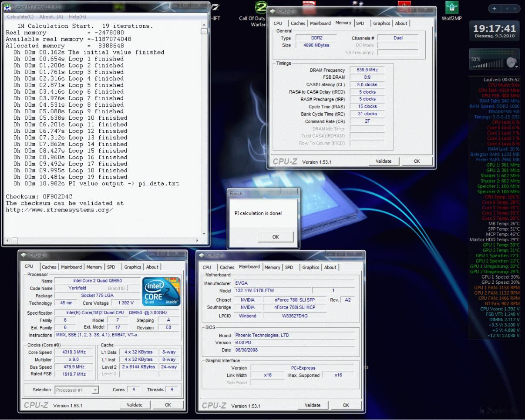Click the title icon of the CPU-Z processor window
This screenshot has height=420, width=525.
point(24,255)
